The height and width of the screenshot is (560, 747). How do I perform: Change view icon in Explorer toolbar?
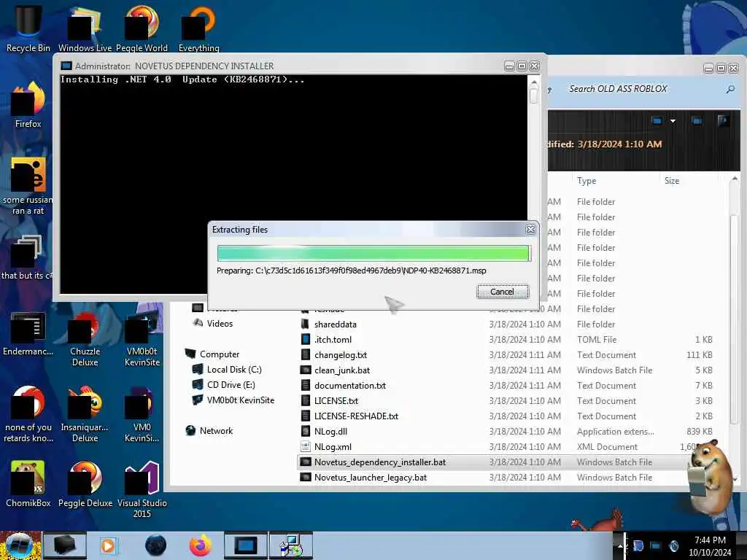click(x=657, y=121)
